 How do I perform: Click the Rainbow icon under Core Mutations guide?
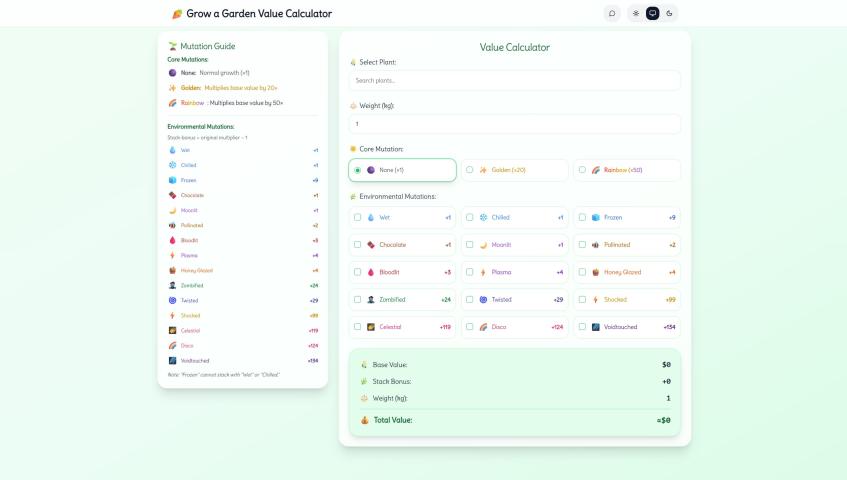pyautogui.click(x=172, y=102)
